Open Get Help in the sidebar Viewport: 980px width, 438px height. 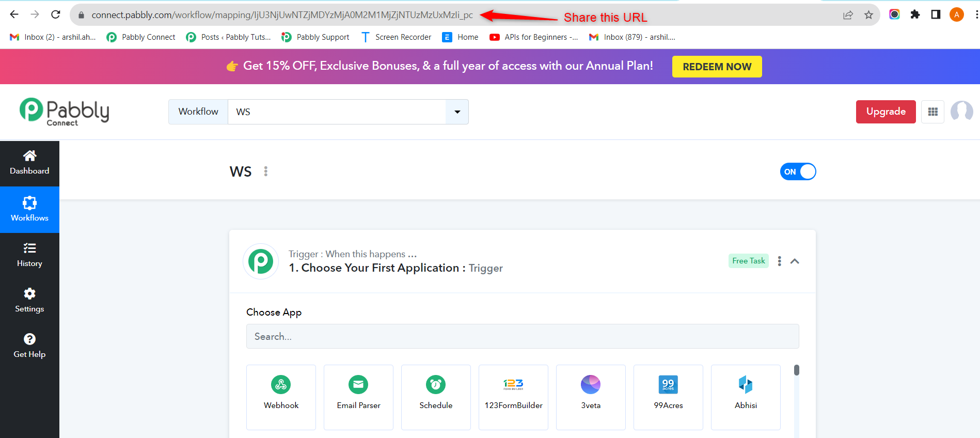tap(29, 347)
